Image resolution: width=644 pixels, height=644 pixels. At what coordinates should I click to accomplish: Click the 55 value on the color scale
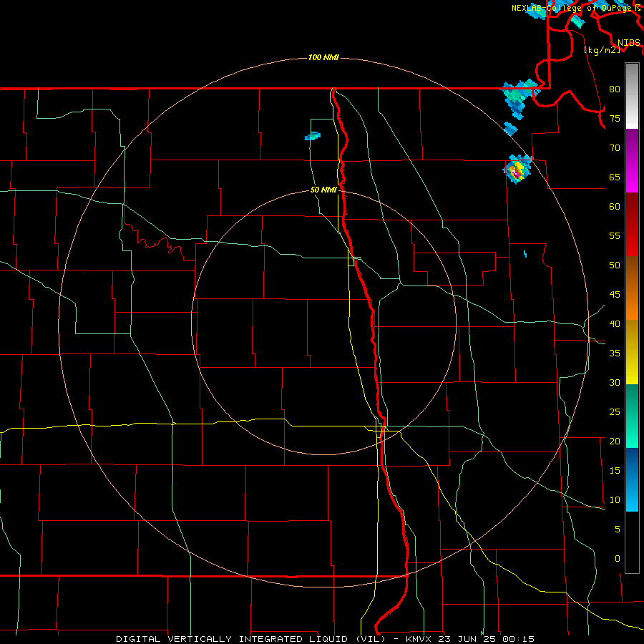(615, 235)
